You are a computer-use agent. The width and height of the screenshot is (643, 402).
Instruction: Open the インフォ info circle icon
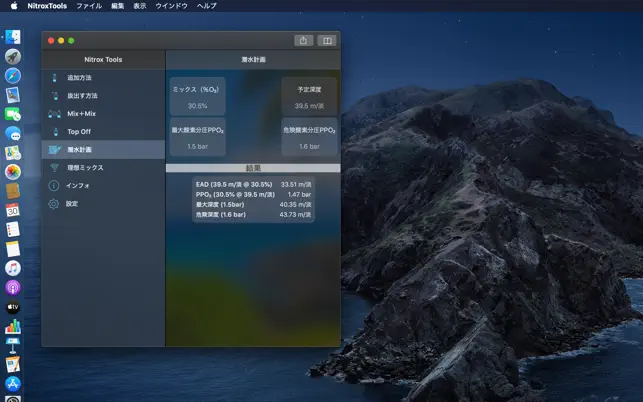click(54, 185)
